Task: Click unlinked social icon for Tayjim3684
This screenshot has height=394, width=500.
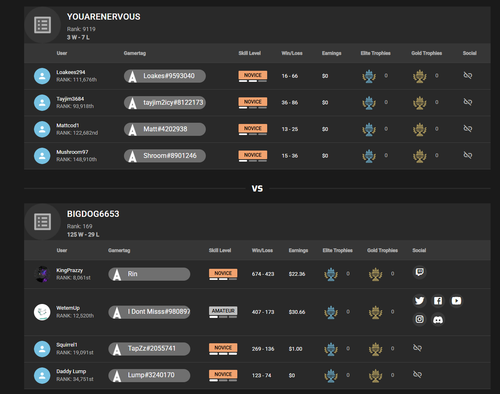Action: coord(468,102)
